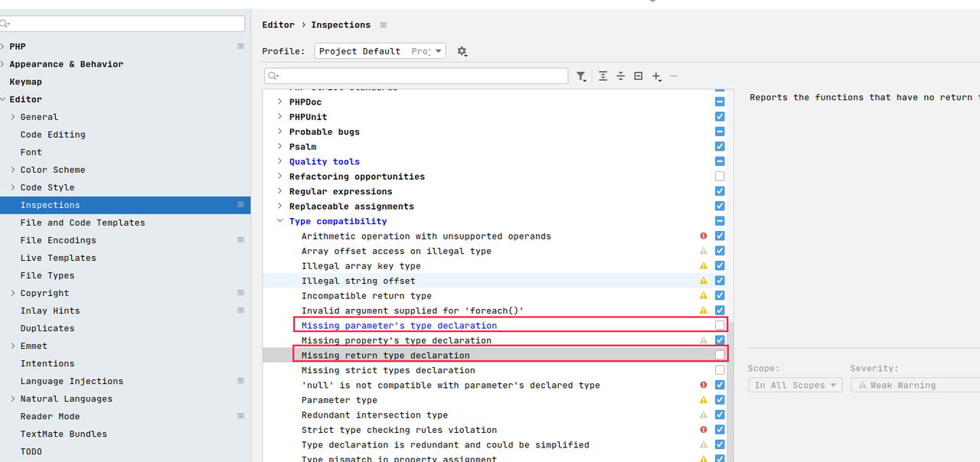Open the Keymap settings page
Viewport: 980px width, 462px height.
click(26, 82)
